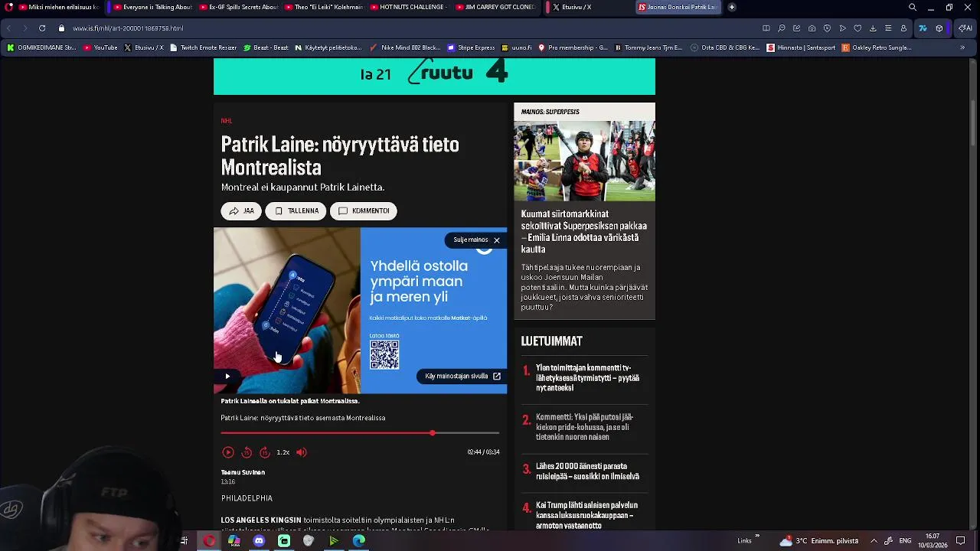Go back using the browser back arrow
980x551 pixels.
coord(9,28)
